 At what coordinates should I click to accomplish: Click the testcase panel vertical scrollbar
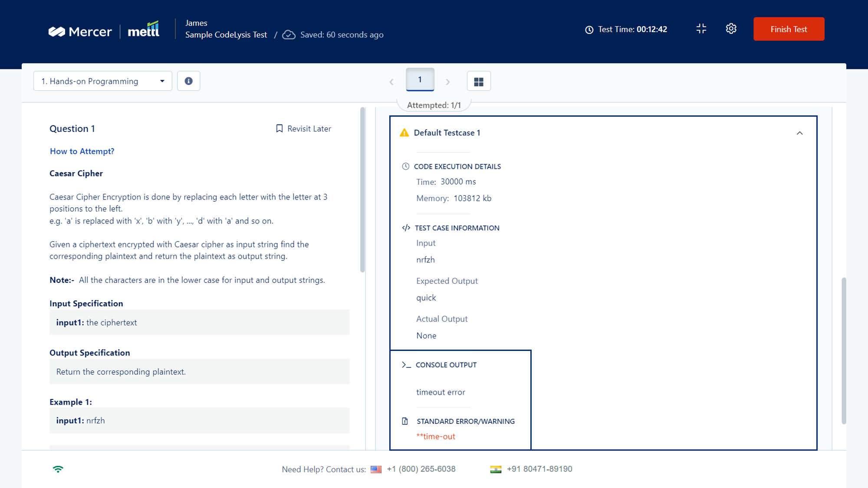tap(844, 350)
